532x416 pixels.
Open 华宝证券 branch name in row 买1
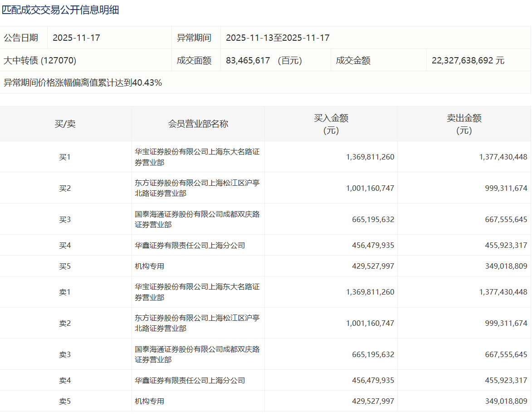(197, 157)
